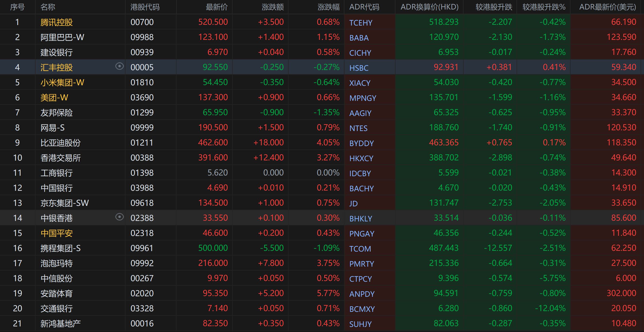
Task: Click ADR code HSBC
Action: pos(359,68)
